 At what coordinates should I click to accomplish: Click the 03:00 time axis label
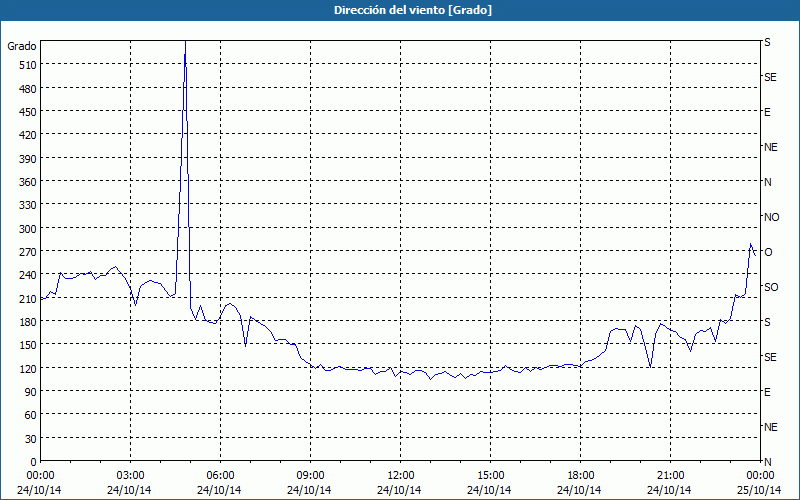pos(130,476)
